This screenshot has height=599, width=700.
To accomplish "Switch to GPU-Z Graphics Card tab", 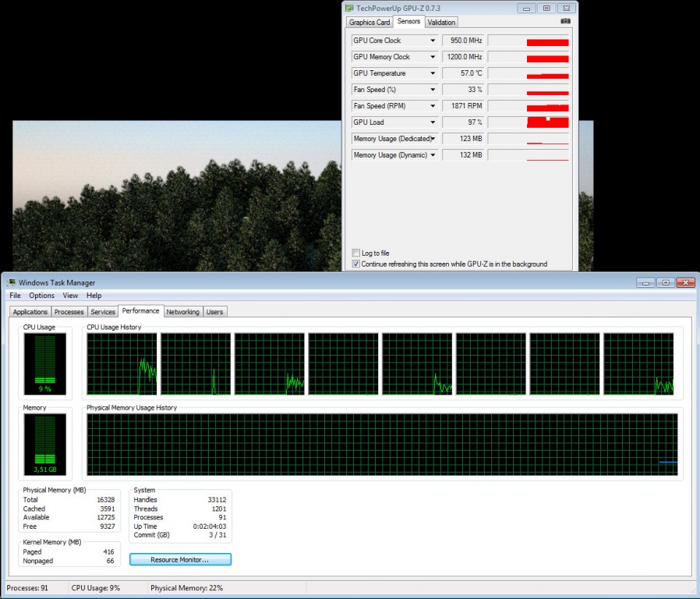I will [369, 23].
